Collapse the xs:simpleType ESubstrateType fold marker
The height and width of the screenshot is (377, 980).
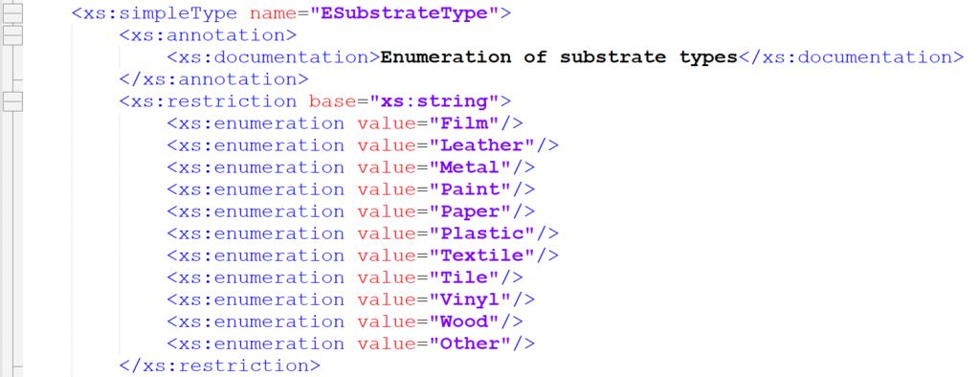coord(12,12)
